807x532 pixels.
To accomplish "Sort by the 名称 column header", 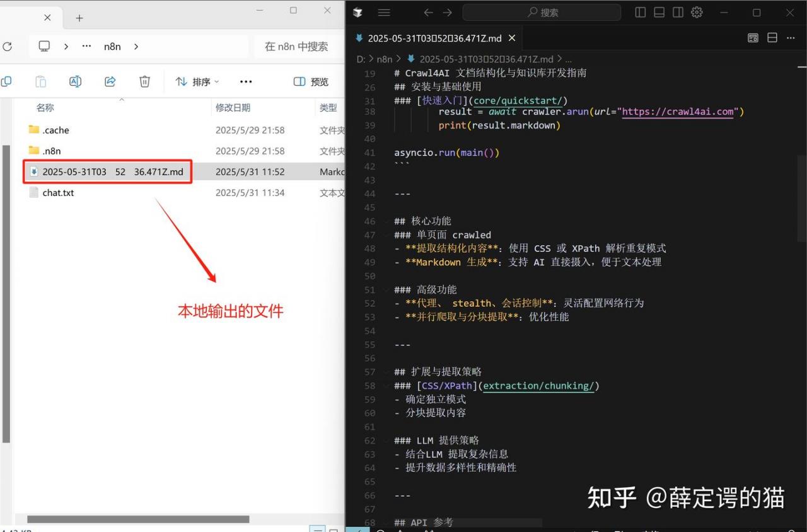I will 45,108.
